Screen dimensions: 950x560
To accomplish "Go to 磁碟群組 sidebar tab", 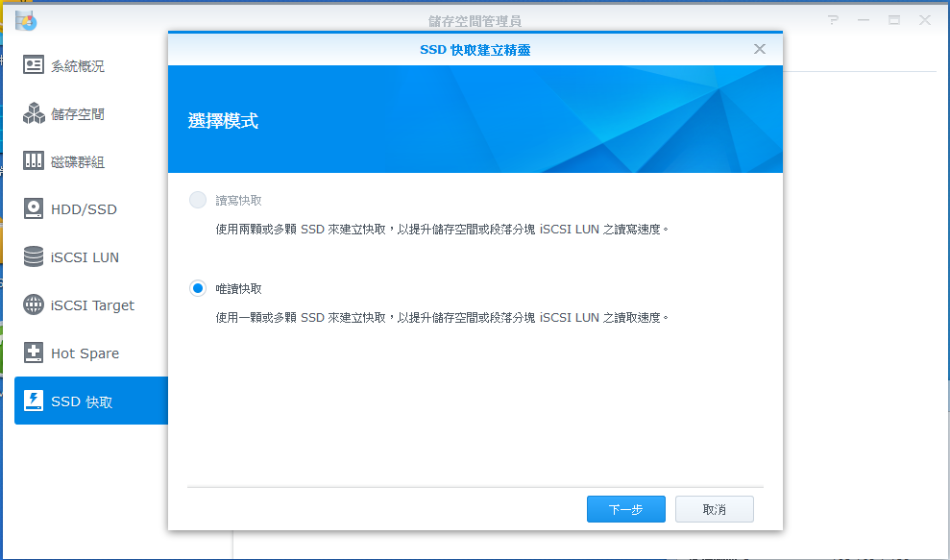I will click(91, 160).
